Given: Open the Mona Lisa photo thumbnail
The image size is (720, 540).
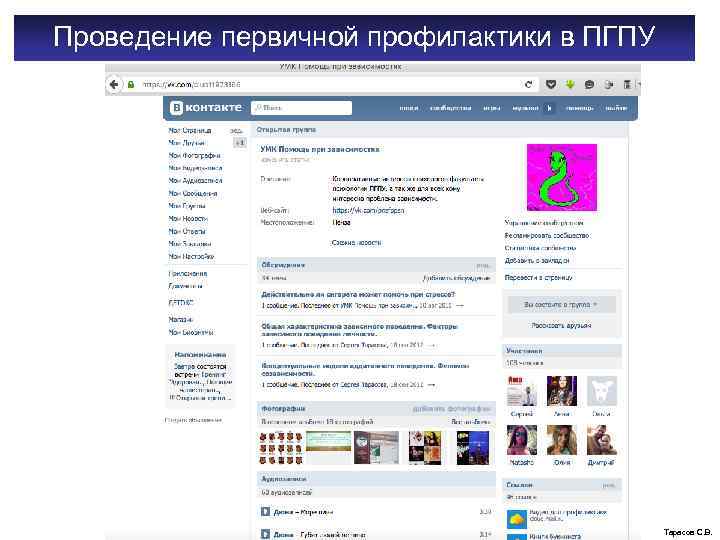Looking at the screenshot, I should coord(425,448).
